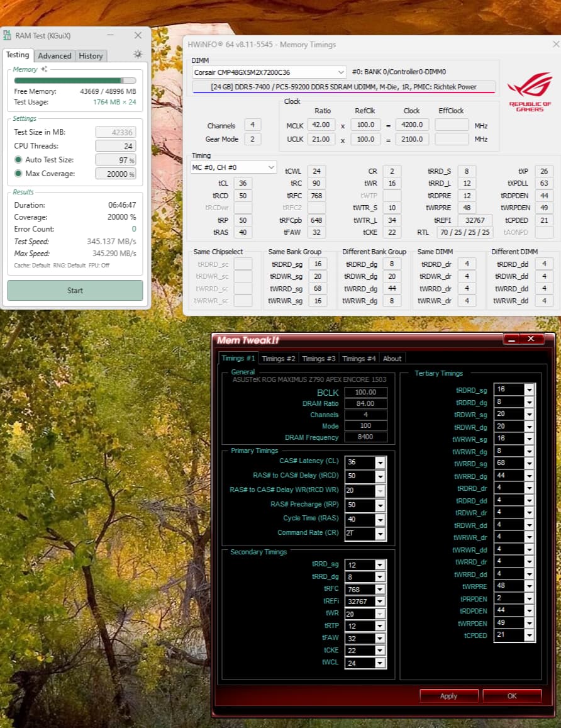This screenshot has width=561, height=728.
Task: Switch to the Timings #2 tab
Action: [x=278, y=359]
